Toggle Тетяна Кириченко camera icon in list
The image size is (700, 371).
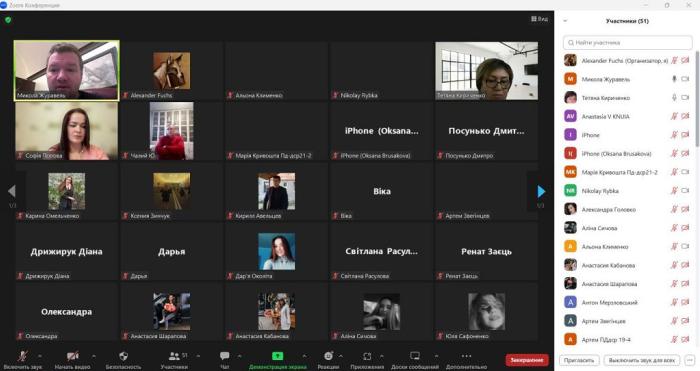click(x=685, y=97)
